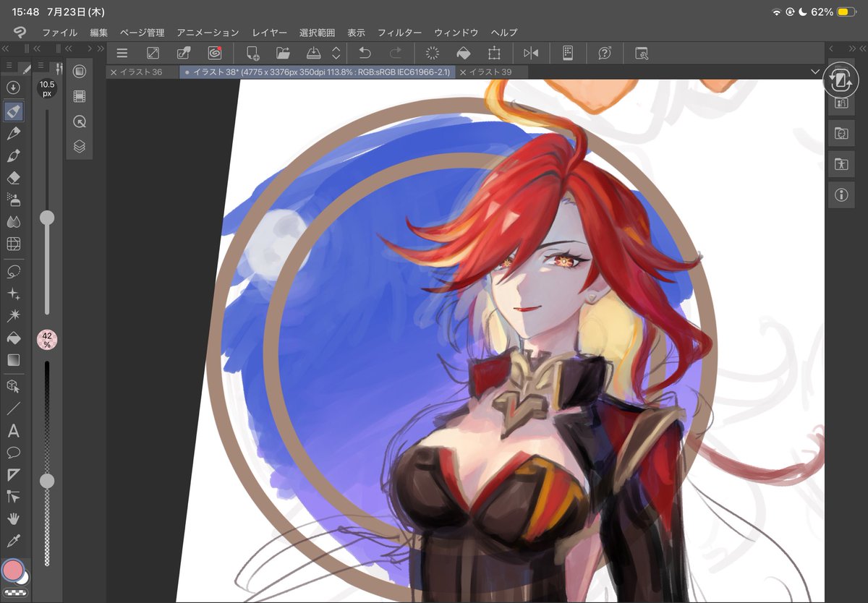Tap the pink main color swatch
Viewport: 868px width, 603px height.
tap(13, 570)
